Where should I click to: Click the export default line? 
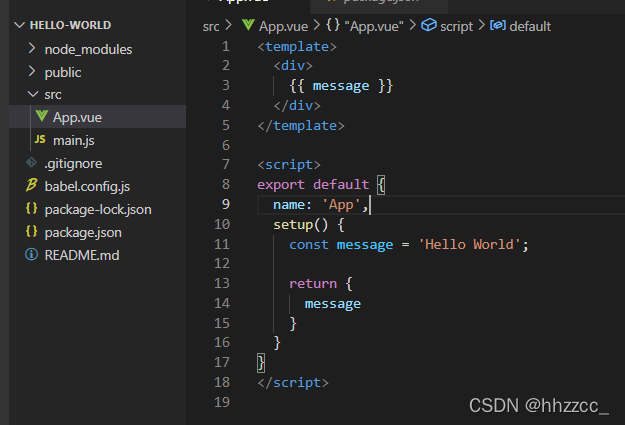click(321, 185)
